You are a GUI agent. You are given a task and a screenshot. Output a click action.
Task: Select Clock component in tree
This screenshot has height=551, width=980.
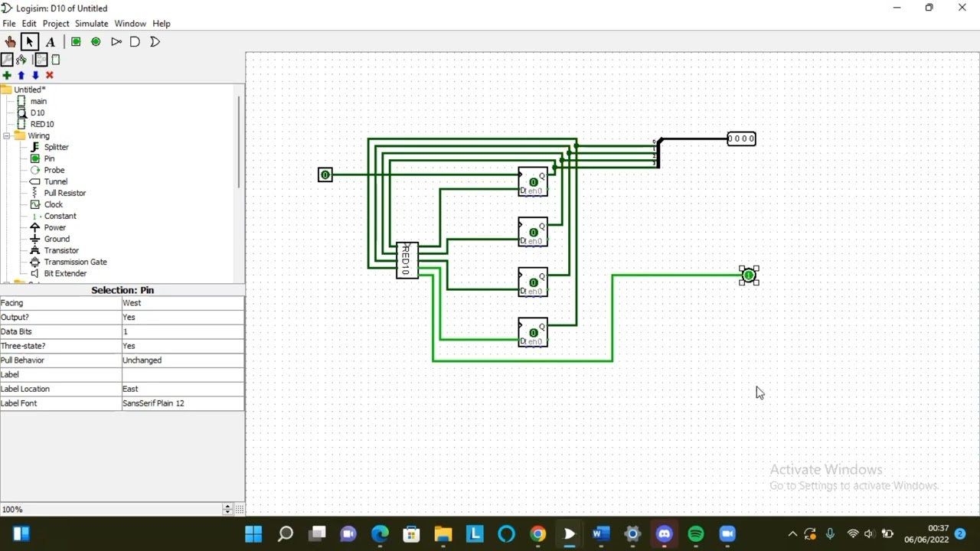[53, 204]
